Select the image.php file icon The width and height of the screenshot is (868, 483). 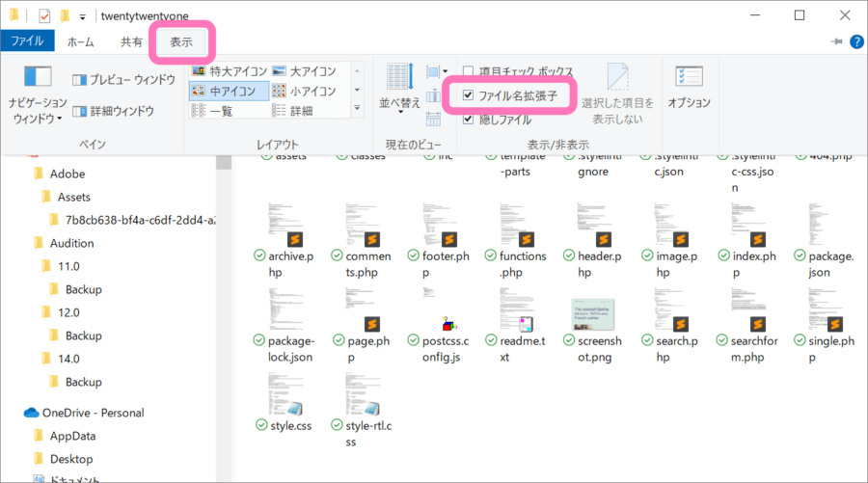(x=671, y=225)
